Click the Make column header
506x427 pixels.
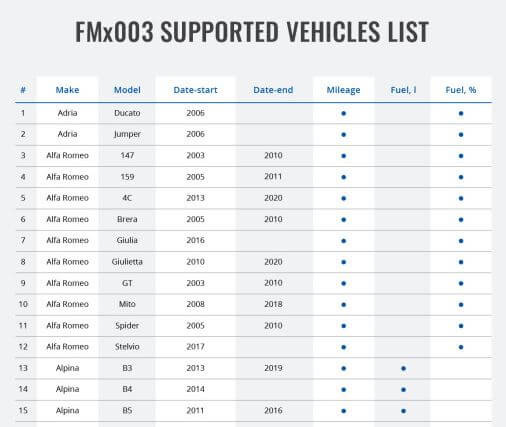(67, 90)
